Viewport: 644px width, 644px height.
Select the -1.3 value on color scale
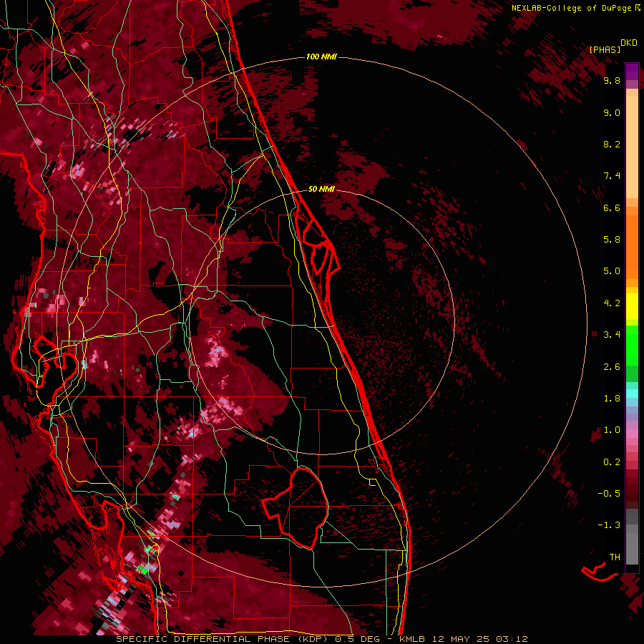609,525
